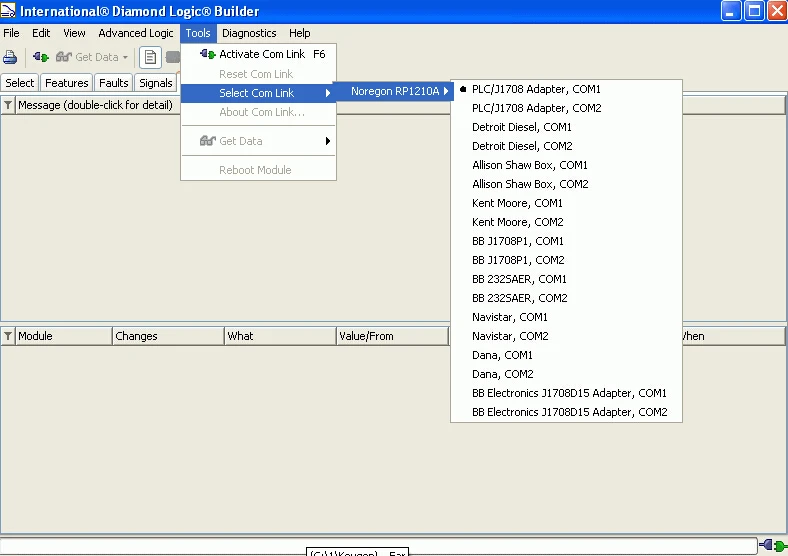
Task: Open the Diagnostics menu
Action: 249,33
